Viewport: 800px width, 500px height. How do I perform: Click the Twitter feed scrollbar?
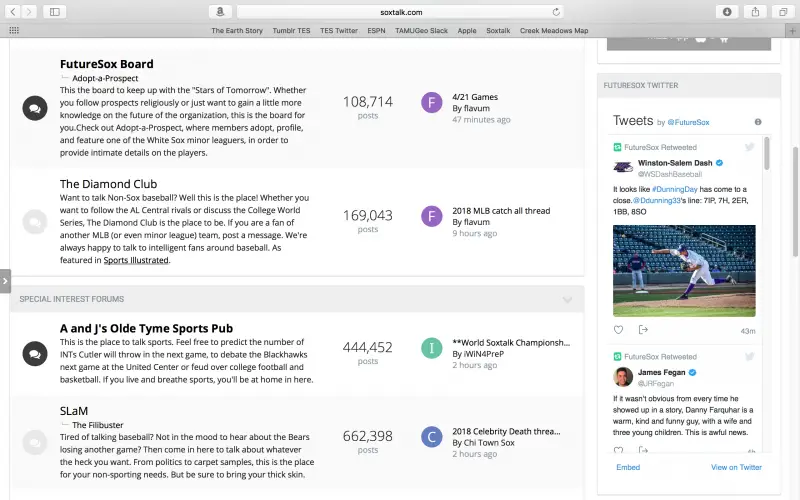tap(767, 154)
